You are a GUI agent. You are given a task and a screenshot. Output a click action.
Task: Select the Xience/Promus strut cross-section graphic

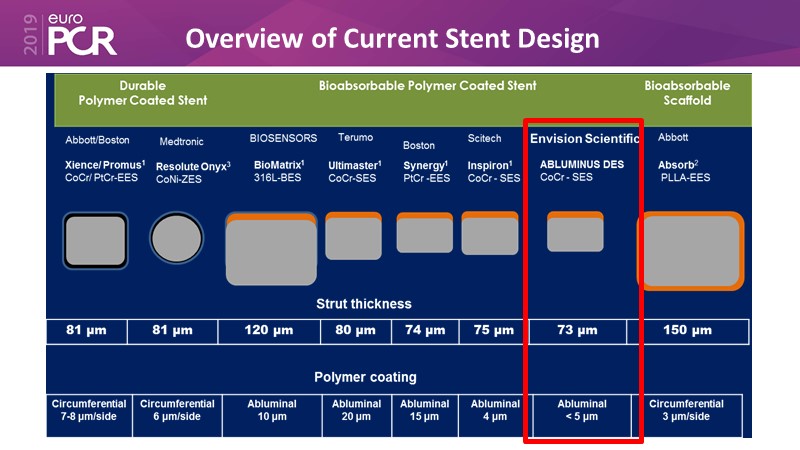[x=96, y=240]
